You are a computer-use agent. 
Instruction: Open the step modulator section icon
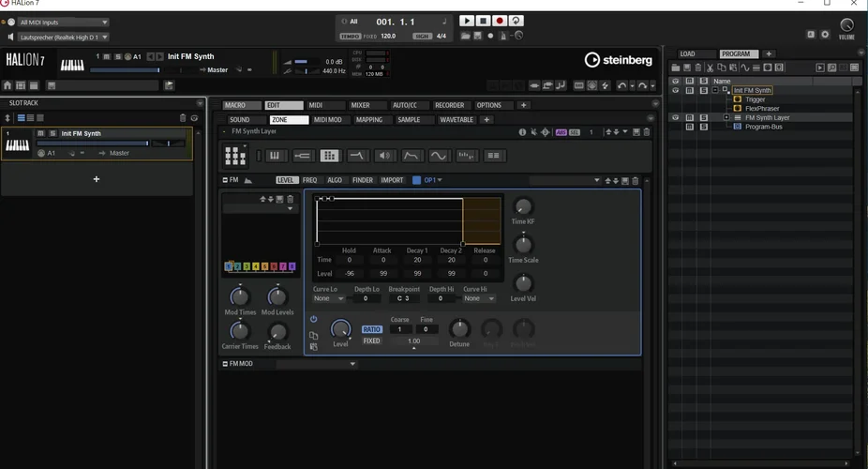pos(467,156)
